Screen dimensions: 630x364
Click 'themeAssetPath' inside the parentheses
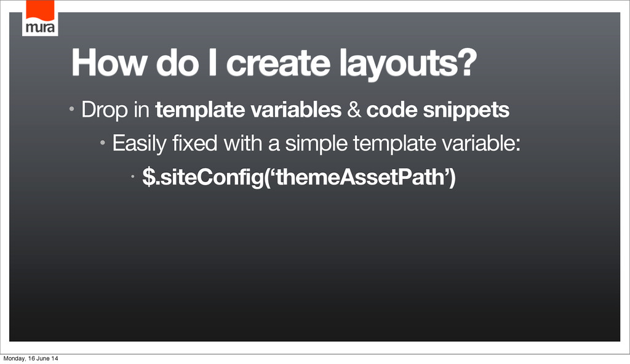pos(359,177)
